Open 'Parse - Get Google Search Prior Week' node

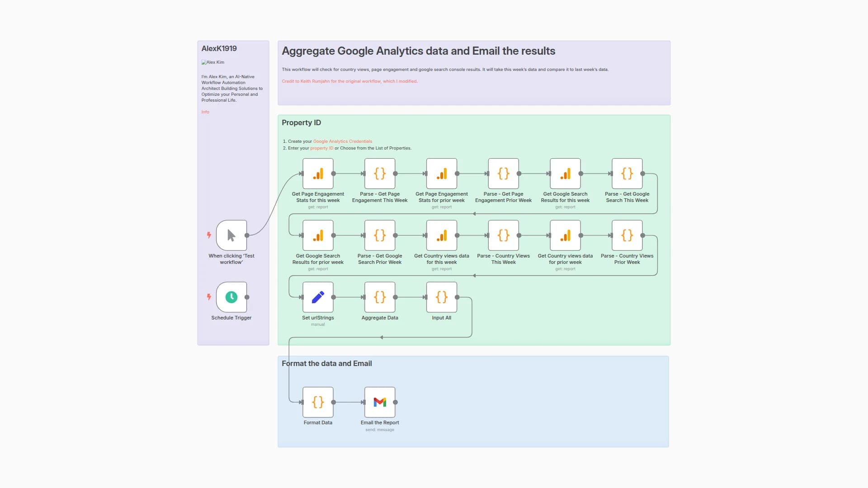click(x=380, y=235)
